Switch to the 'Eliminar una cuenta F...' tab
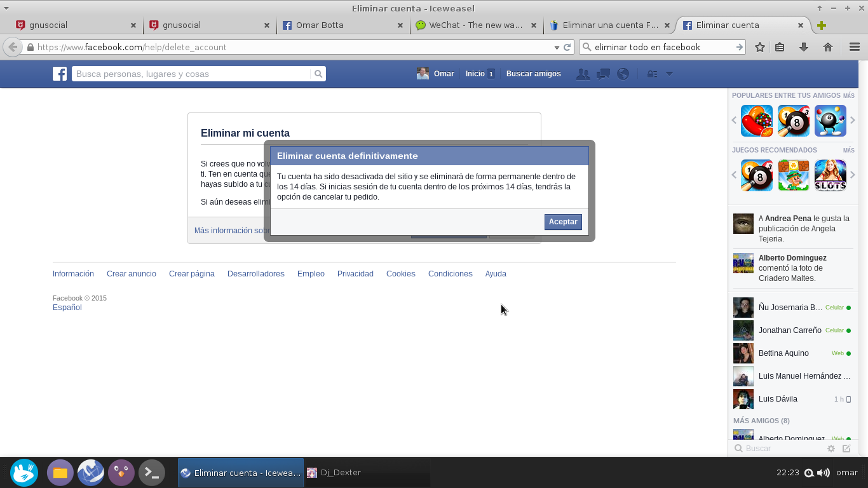The height and width of the screenshot is (488, 868). click(610, 25)
